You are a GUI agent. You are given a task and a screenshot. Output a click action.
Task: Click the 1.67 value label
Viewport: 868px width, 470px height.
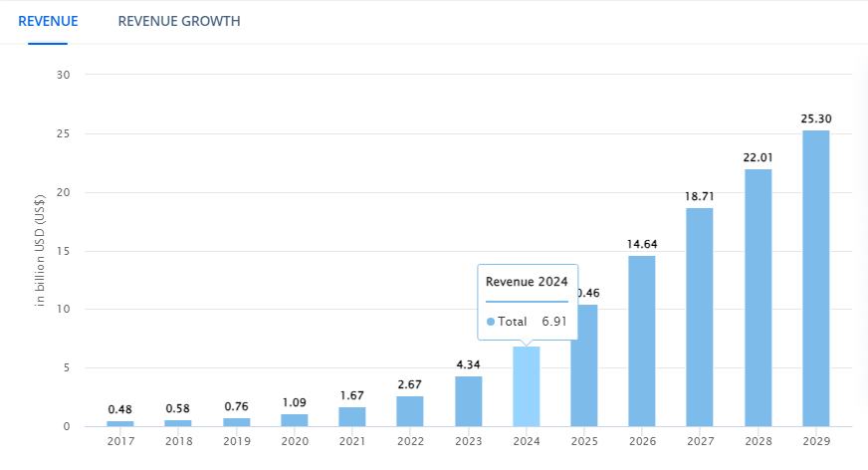(352, 395)
